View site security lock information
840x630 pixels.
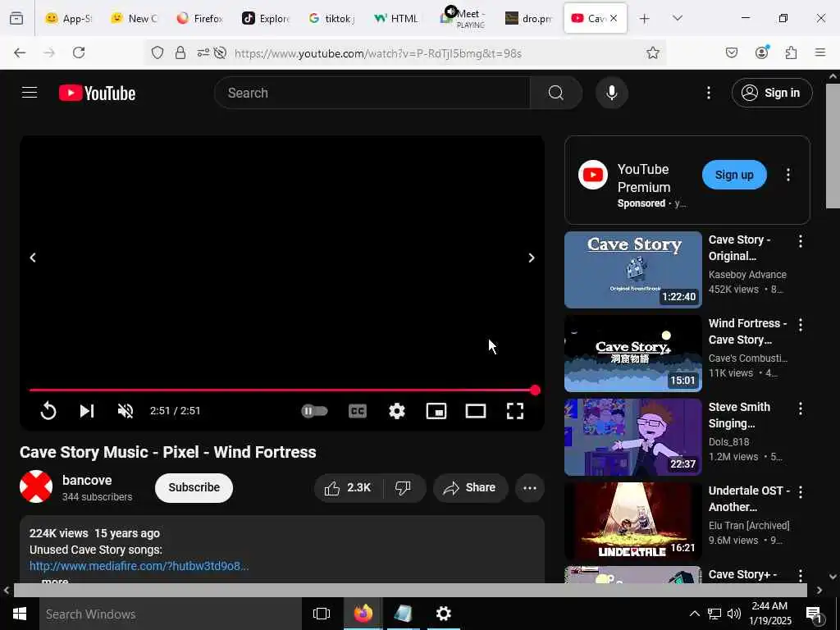pyautogui.click(x=180, y=52)
